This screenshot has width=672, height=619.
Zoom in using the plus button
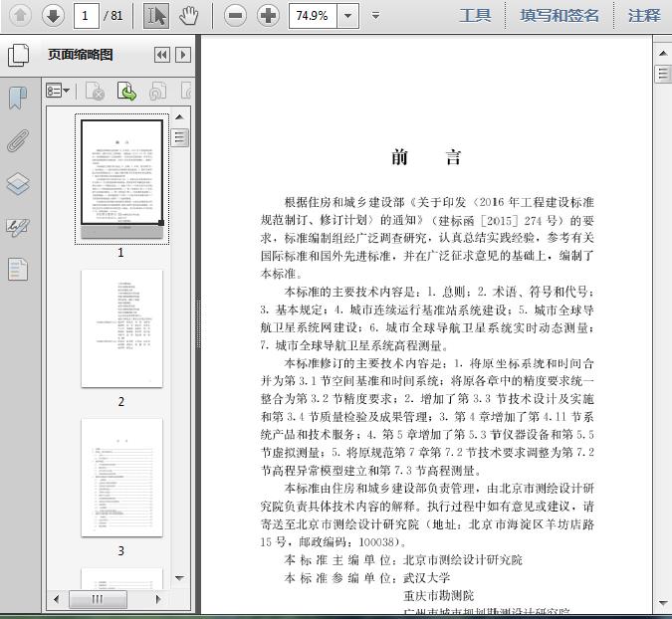pos(268,15)
